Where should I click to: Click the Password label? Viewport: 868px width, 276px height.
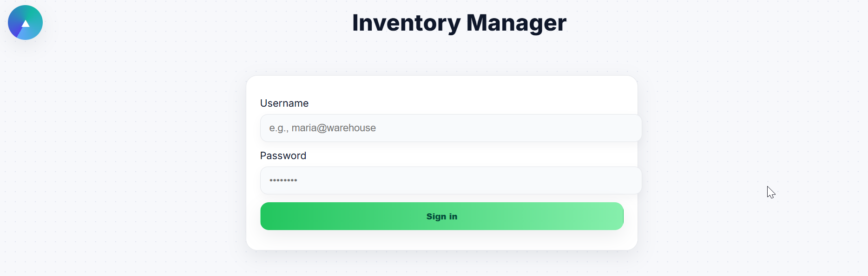tap(283, 156)
